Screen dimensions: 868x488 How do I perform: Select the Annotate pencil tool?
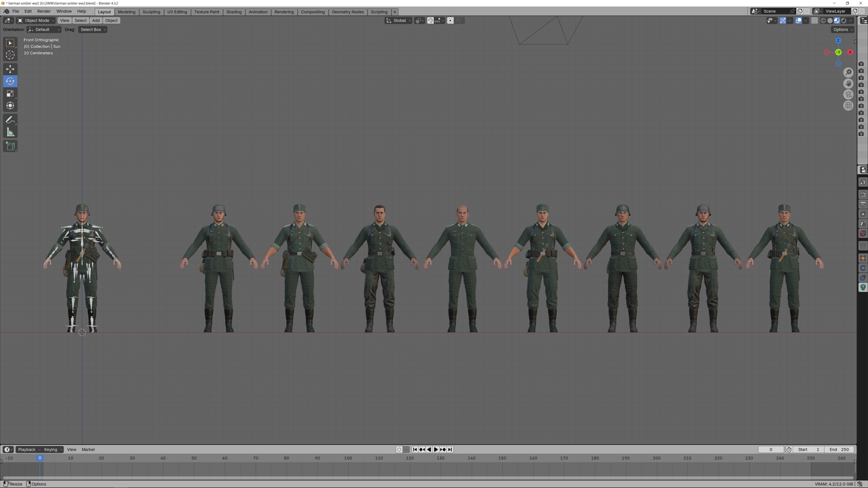[10, 120]
